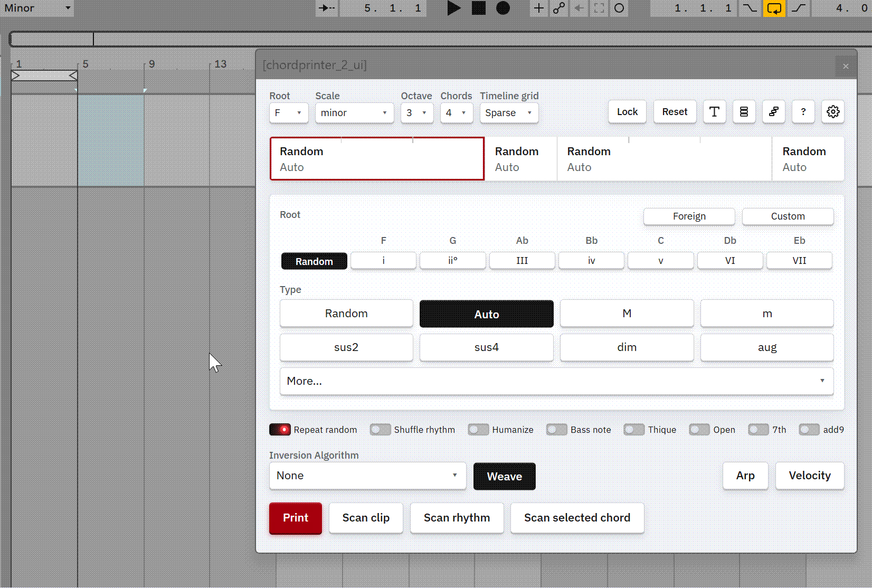Click the Scan clip button

pos(366,518)
